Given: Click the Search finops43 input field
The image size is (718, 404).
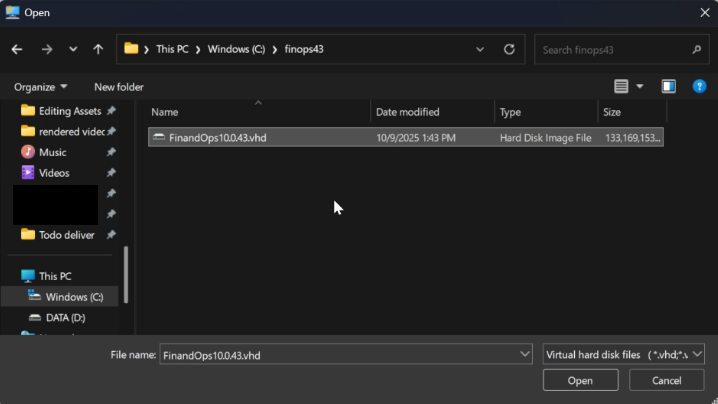Looking at the screenshot, I should [613, 49].
